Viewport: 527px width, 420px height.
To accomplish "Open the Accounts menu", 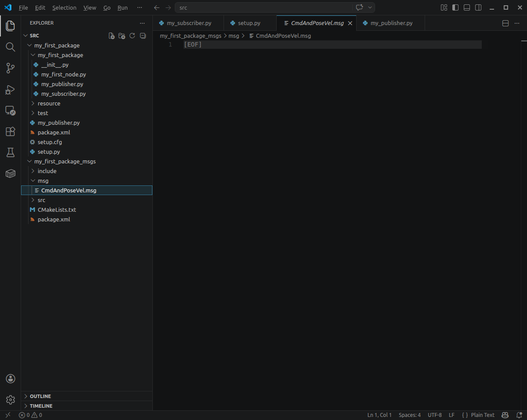I will click(11, 379).
